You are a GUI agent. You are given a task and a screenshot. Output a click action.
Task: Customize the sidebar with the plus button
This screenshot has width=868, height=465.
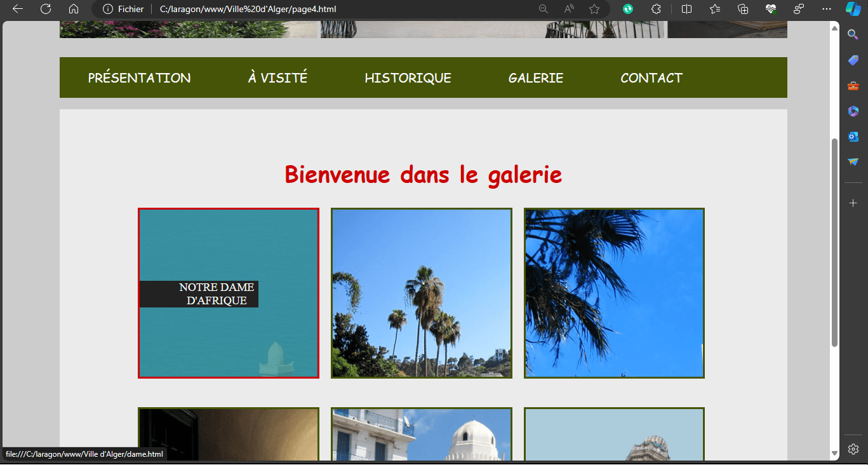853,203
